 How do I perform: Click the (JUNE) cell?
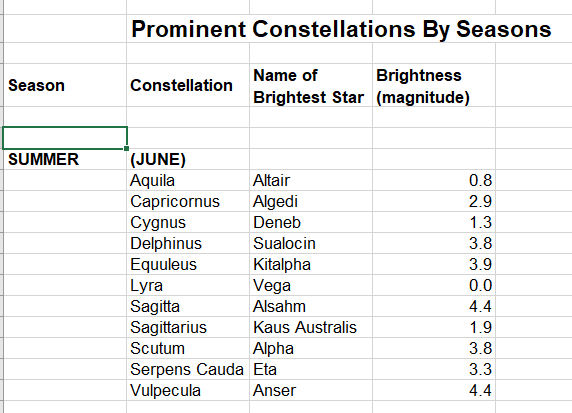click(188, 159)
